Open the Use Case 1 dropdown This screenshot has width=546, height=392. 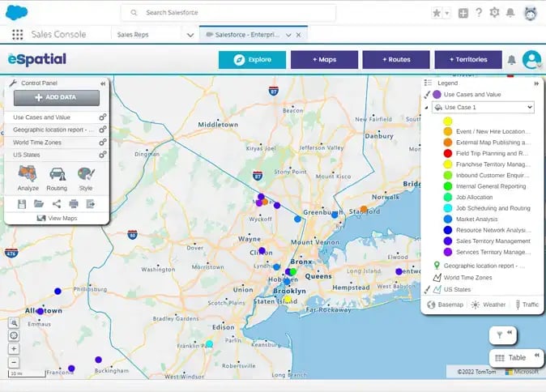pos(483,107)
